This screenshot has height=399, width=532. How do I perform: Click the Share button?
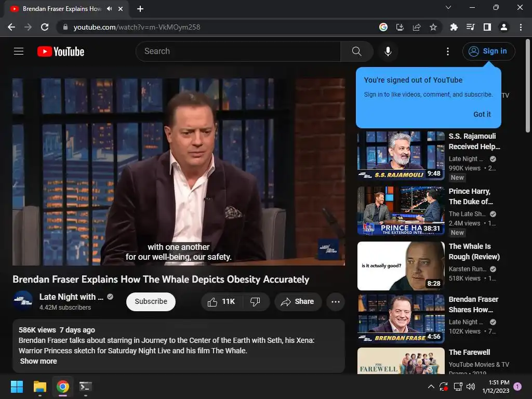click(x=298, y=302)
